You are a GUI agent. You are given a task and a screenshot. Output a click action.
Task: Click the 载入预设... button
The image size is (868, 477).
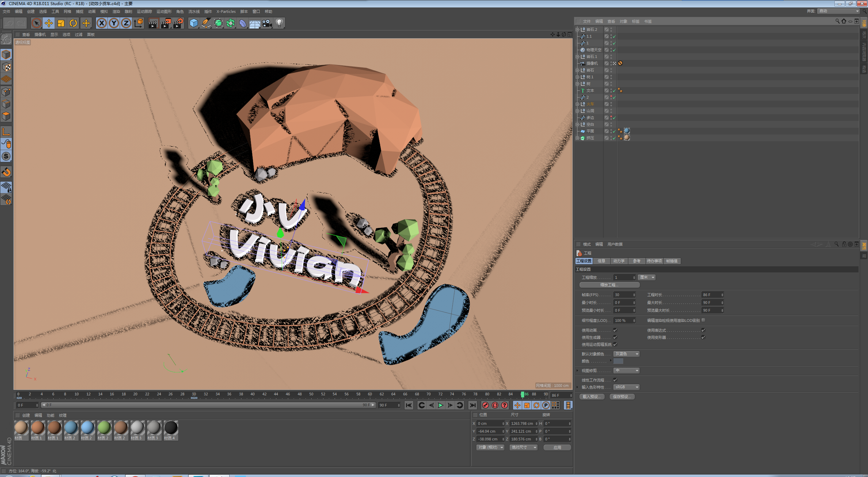point(591,396)
